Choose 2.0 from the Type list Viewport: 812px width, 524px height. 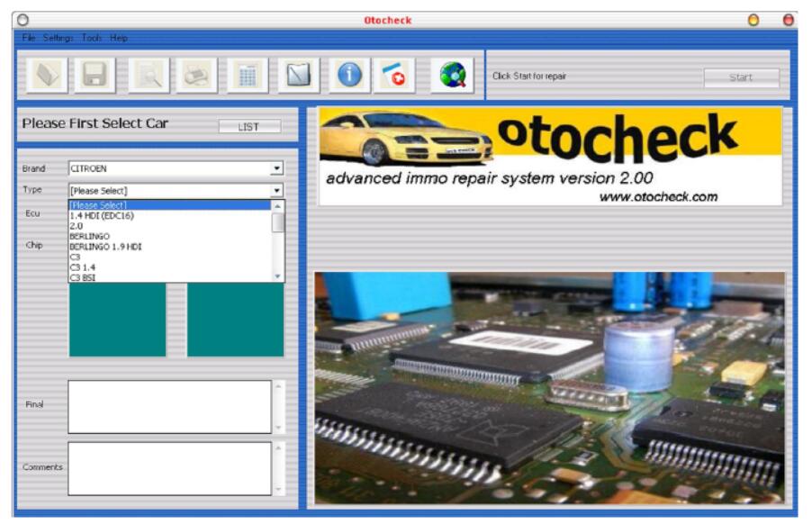click(169, 226)
